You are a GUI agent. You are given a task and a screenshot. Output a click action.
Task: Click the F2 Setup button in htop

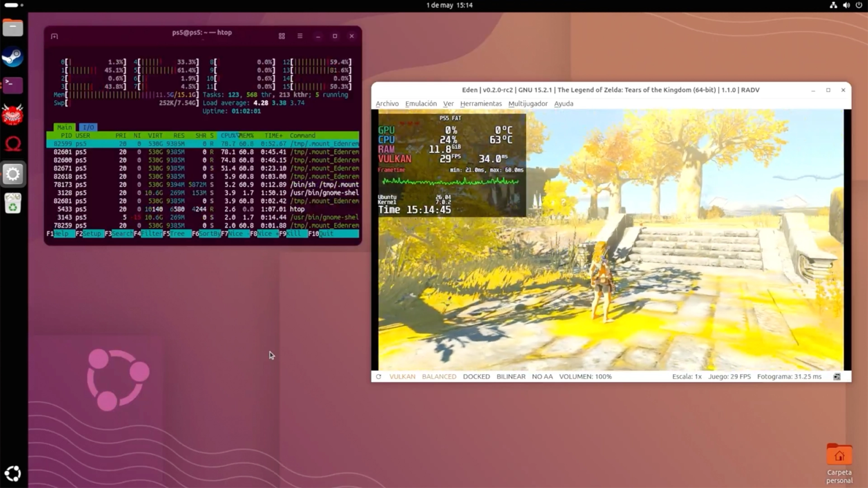(x=90, y=234)
